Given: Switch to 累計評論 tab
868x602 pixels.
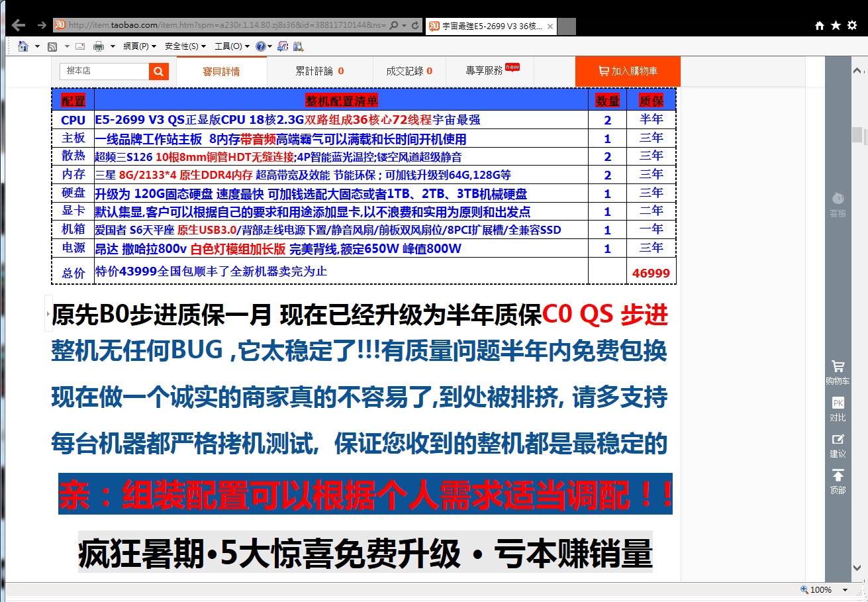Looking at the screenshot, I should coord(320,71).
